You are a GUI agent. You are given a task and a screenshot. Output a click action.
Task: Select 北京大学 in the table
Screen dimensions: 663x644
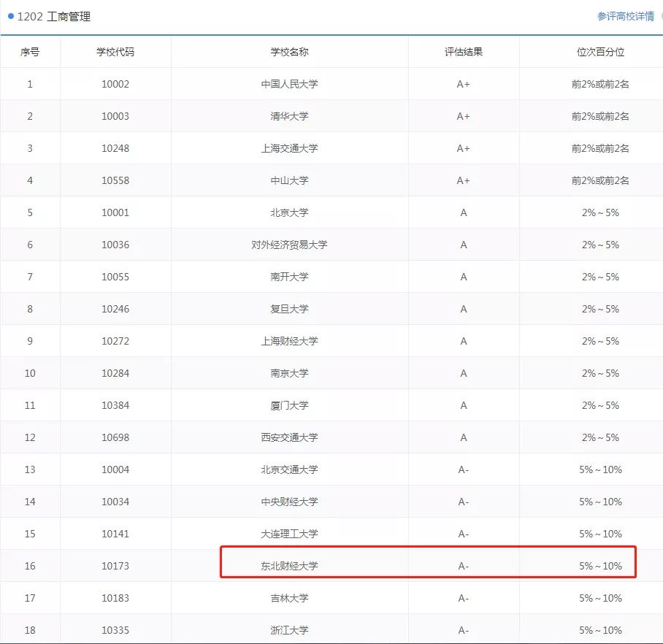click(x=289, y=212)
